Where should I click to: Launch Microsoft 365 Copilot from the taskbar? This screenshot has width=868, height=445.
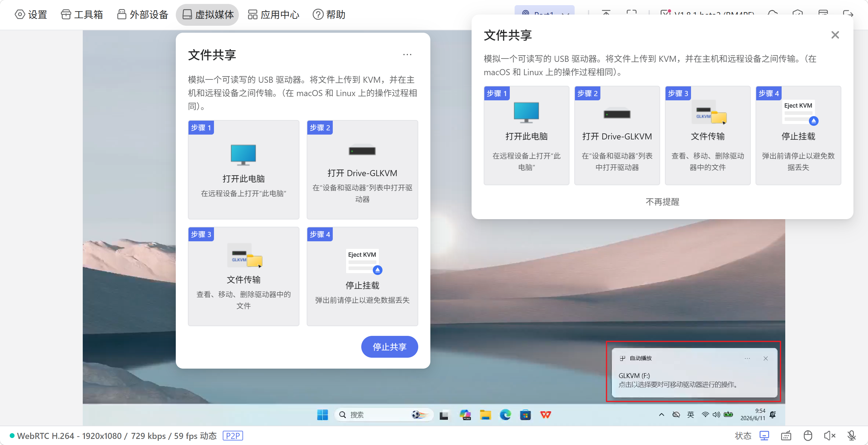click(465, 415)
